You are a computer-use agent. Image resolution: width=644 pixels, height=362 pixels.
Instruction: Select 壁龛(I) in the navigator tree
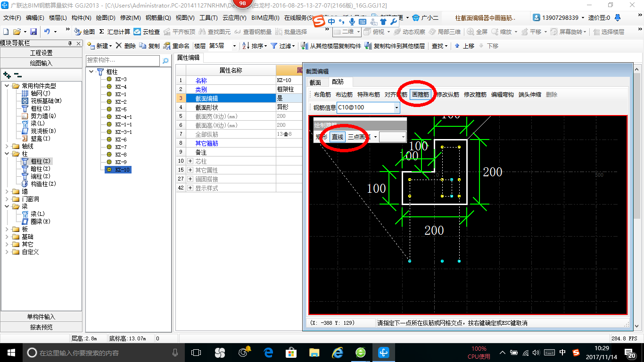(35, 139)
